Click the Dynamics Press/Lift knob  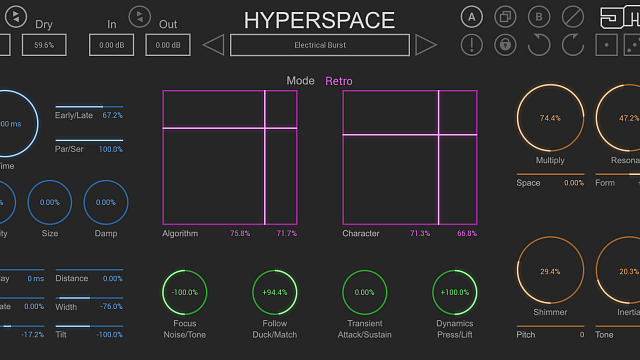[x=455, y=292]
